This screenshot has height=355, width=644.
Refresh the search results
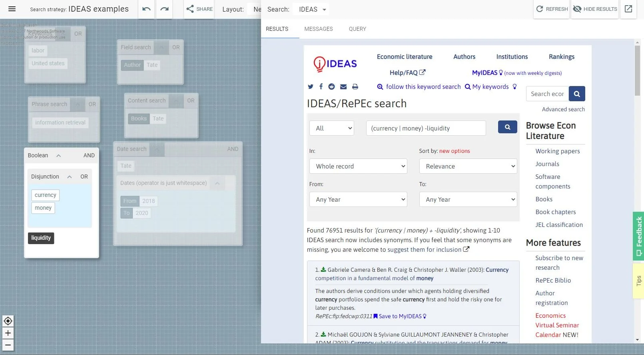[x=552, y=9]
